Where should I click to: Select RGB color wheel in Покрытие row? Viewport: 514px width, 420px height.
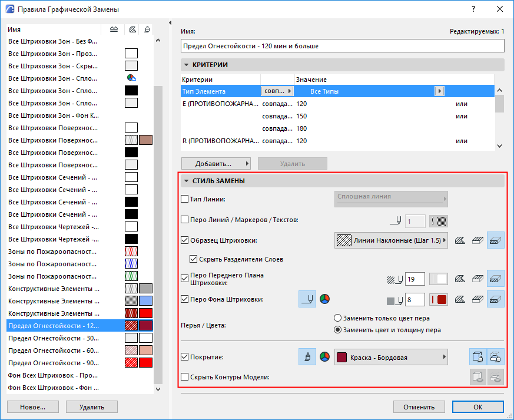click(324, 357)
